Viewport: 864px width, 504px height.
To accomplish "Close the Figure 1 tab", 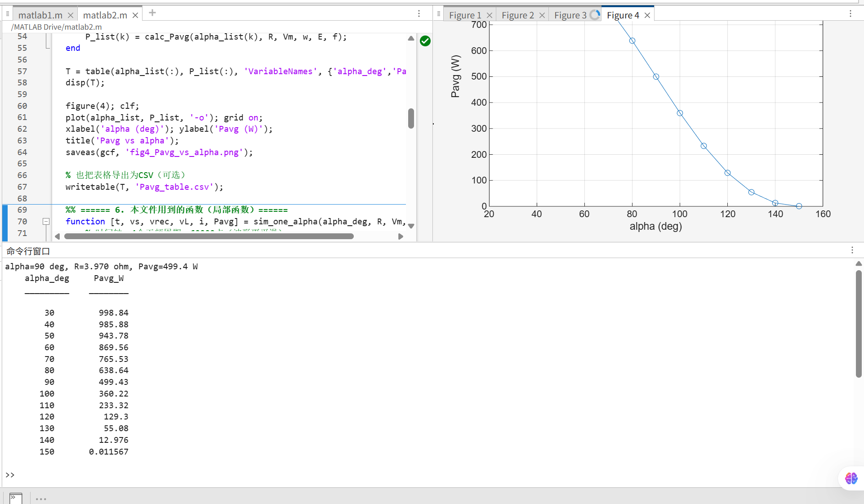I will click(490, 15).
